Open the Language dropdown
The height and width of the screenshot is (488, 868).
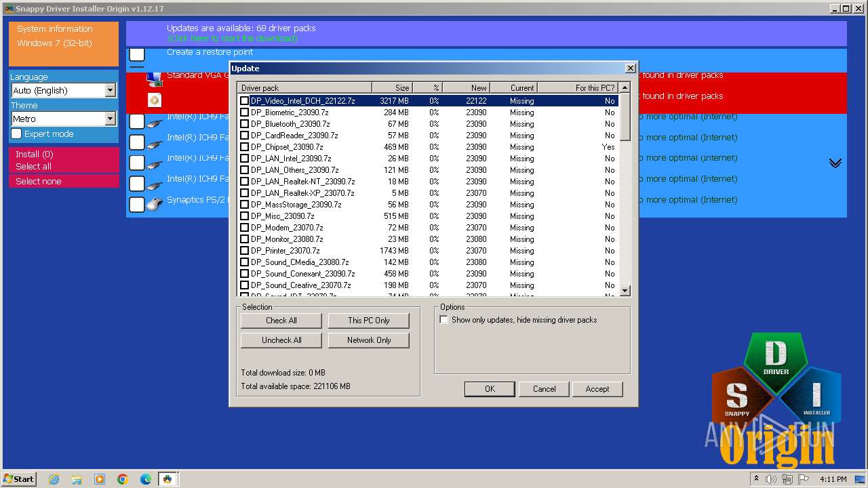[x=64, y=90]
